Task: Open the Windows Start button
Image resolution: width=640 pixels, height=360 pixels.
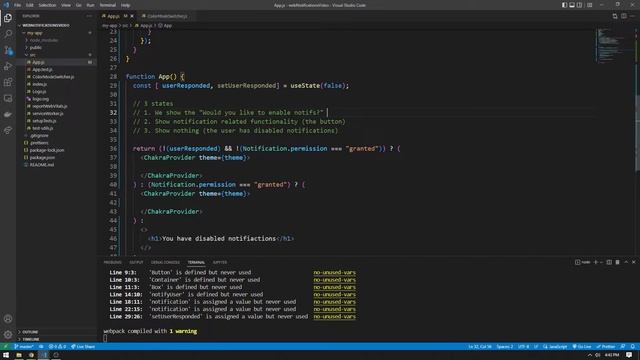Action: [x=6, y=355]
